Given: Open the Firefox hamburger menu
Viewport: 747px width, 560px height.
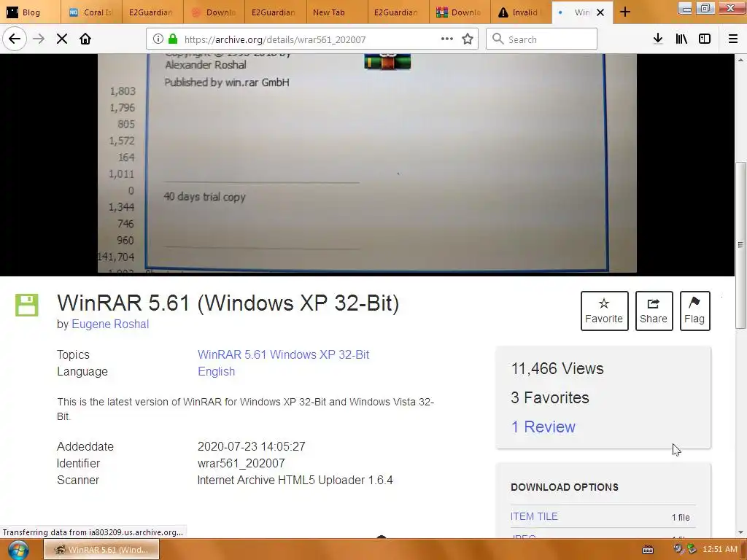Looking at the screenshot, I should (733, 39).
